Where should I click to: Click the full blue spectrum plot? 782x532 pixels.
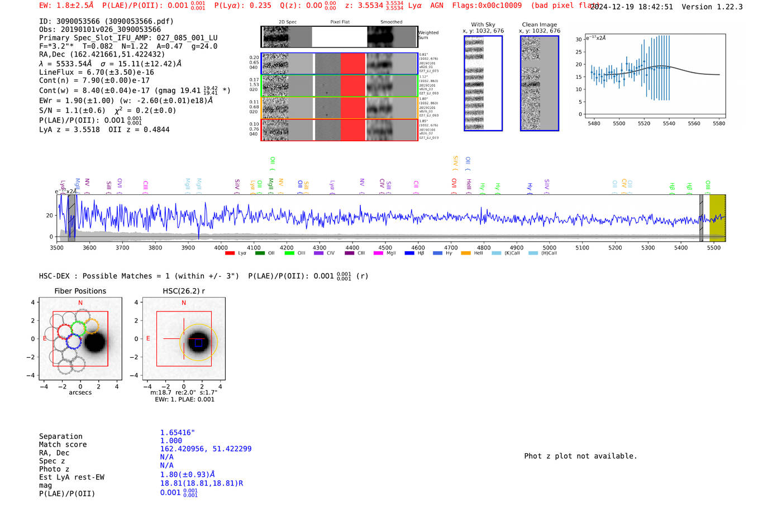[391, 218]
